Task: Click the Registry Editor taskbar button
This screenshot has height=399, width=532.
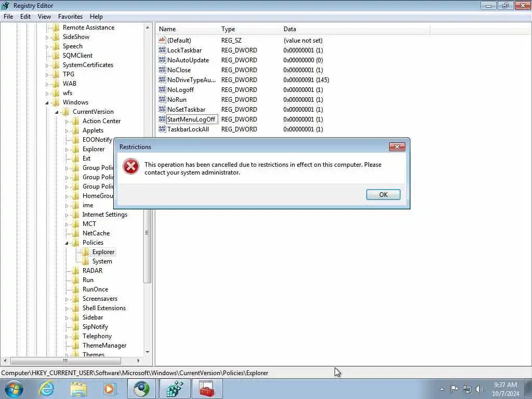Action: (x=175, y=389)
